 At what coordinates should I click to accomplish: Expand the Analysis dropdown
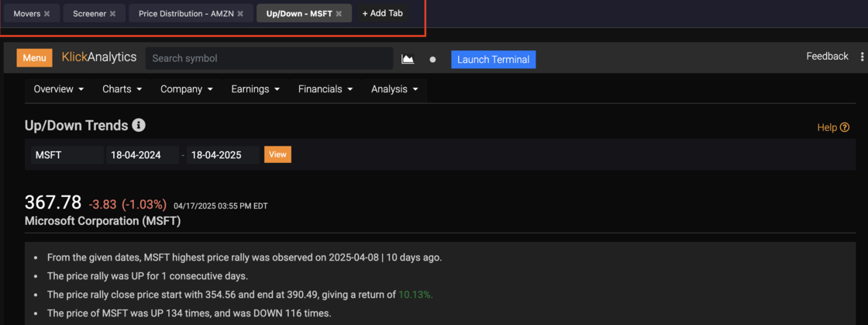pos(394,89)
